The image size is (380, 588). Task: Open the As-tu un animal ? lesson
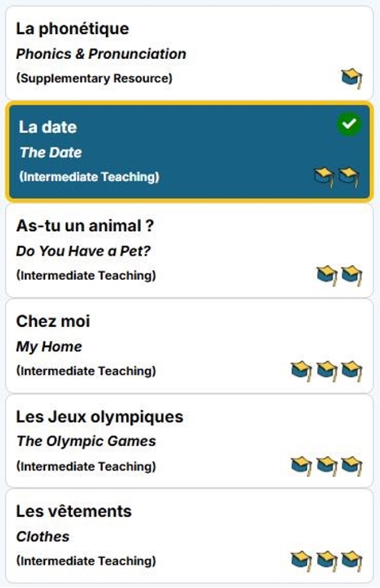point(85,226)
